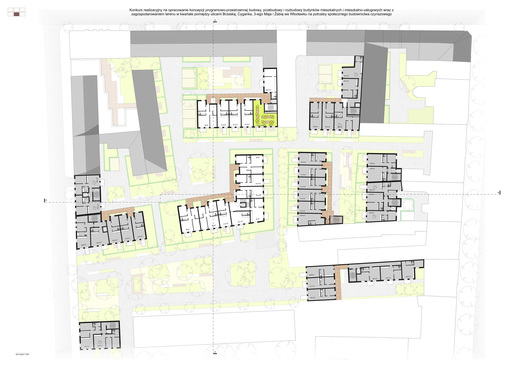The width and height of the screenshot is (524, 367).
Task: Click the section marker at the bottom of the vertical dashed line
Action: click(x=214, y=352)
